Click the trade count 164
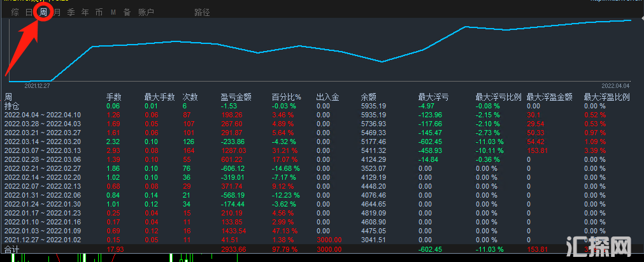The height and width of the screenshot is (262, 644). coord(189,150)
